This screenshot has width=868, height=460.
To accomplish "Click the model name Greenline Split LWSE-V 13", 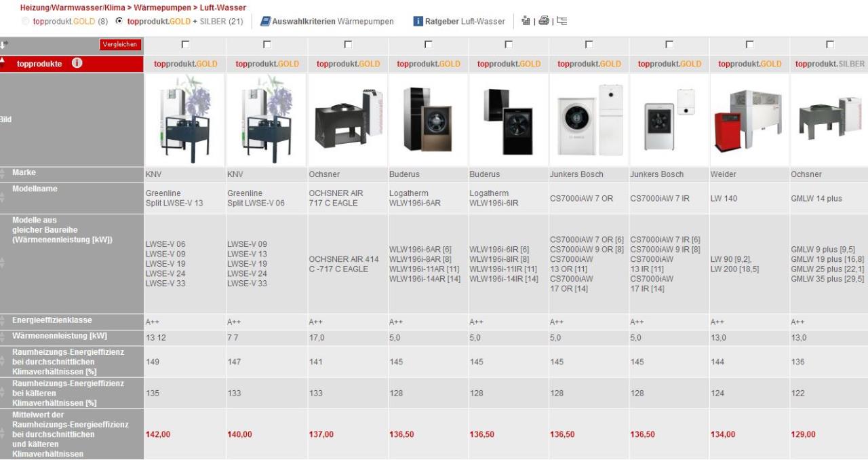I will pos(174,198).
